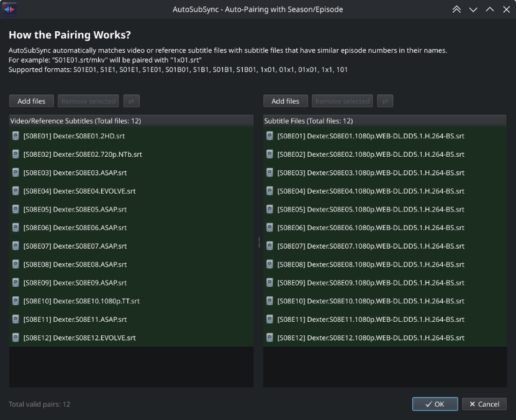Add files to the Subtitle Files list
This screenshot has width=516, height=420.
[285, 101]
